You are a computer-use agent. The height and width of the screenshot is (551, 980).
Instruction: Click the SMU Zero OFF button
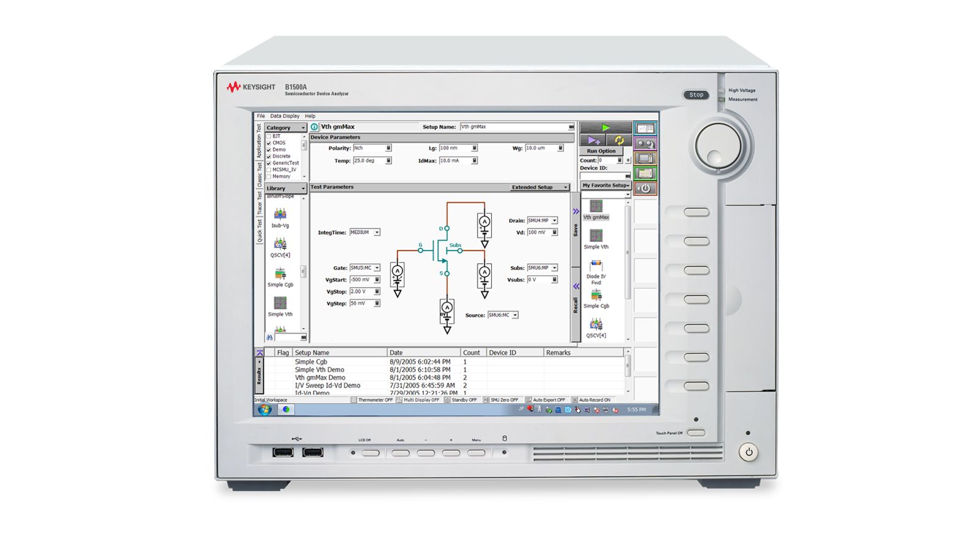coord(501,400)
